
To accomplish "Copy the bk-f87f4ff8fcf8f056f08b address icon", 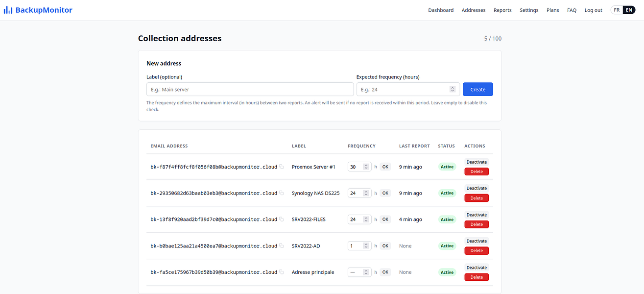I will [x=282, y=167].
